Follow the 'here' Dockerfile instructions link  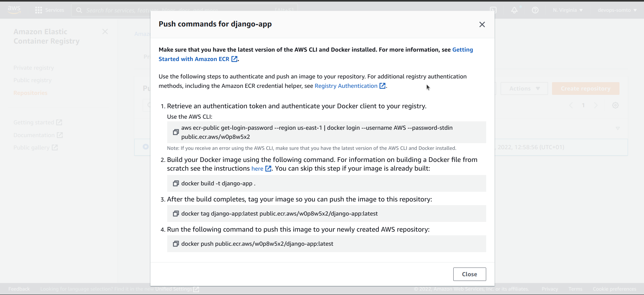click(x=257, y=169)
